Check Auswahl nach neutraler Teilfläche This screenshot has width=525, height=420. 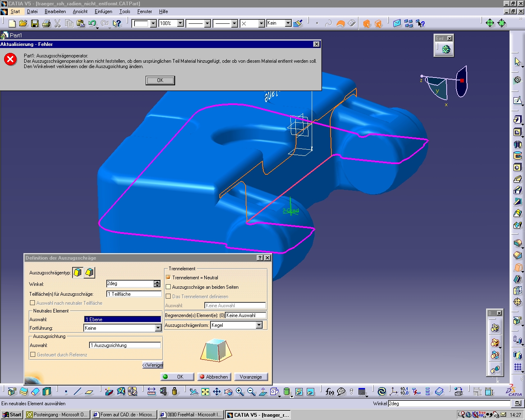(x=32, y=303)
